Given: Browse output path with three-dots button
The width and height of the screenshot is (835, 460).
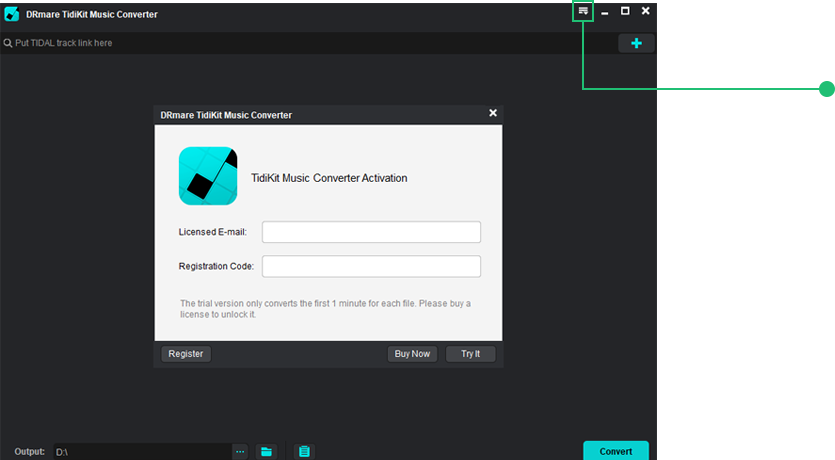Looking at the screenshot, I should (240, 451).
